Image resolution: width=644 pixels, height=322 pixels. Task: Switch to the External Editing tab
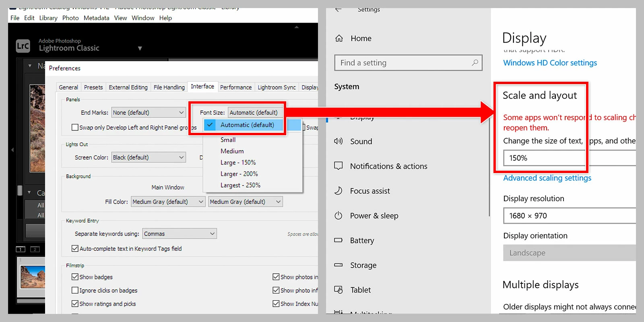point(128,87)
